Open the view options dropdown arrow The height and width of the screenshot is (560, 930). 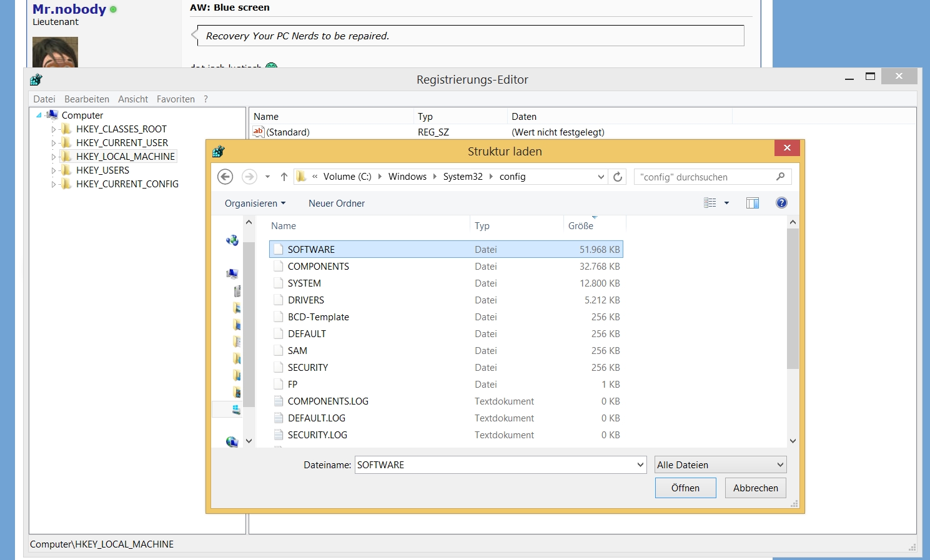click(726, 203)
